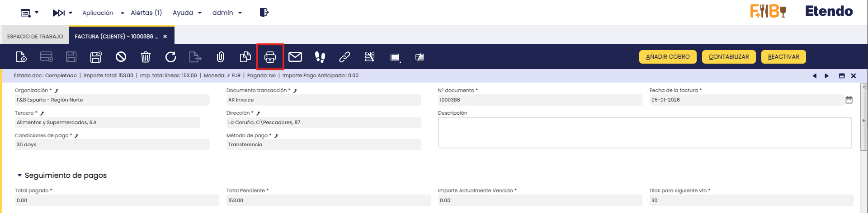
Task: Click the clone record icon
Action: coord(245,57)
